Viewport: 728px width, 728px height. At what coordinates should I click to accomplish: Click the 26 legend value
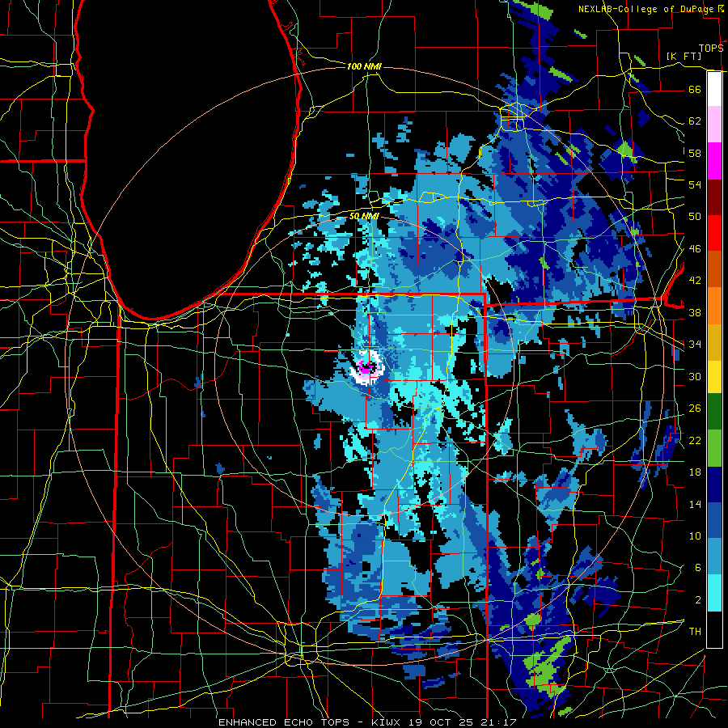pos(695,408)
